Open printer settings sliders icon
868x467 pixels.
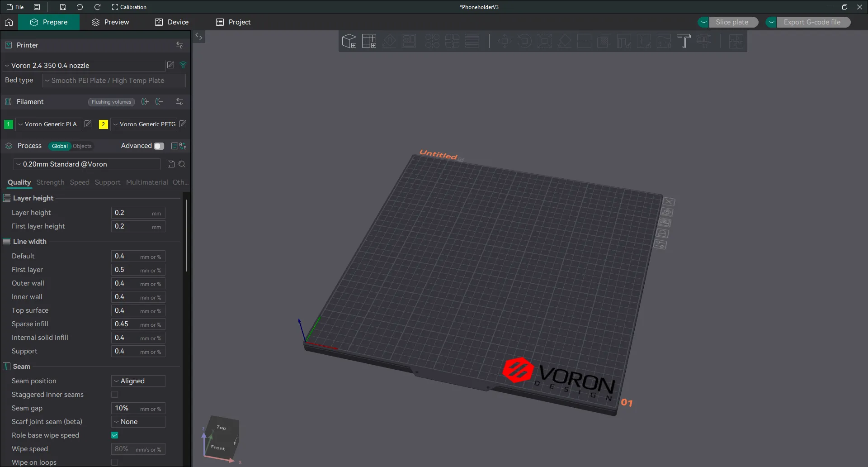click(179, 45)
